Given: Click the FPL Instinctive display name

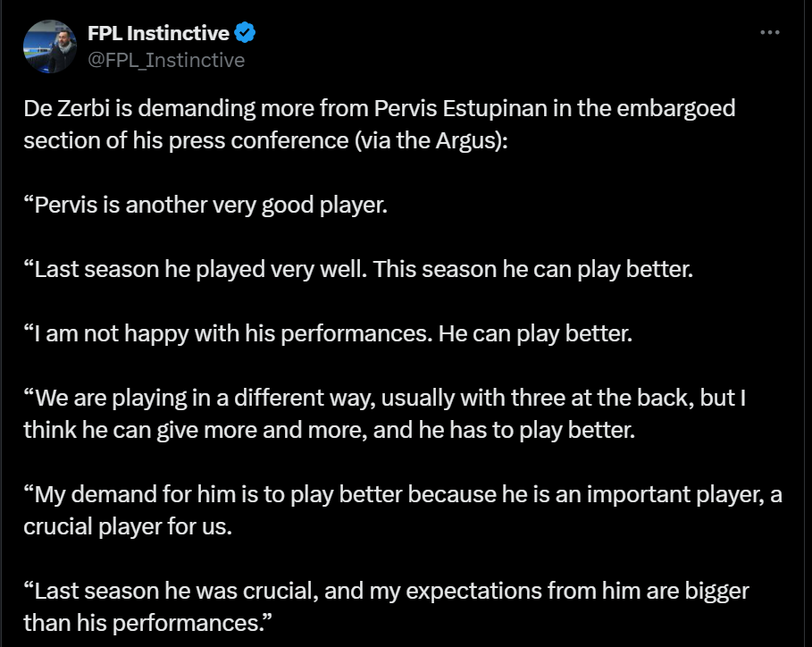Looking at the screenshot, I should point(159,34).
